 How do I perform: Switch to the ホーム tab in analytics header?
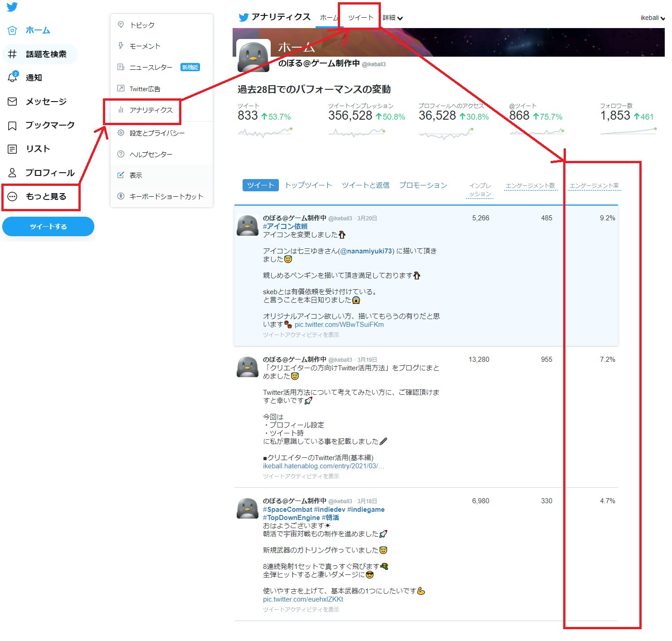pyautogui.click(x=328, y=18)
